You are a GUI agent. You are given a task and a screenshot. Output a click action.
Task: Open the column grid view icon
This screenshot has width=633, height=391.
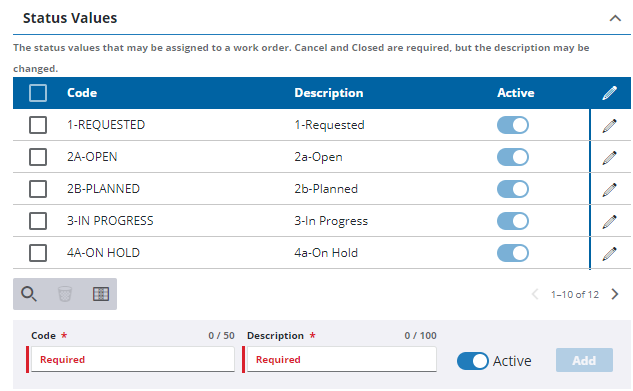point(101,294)
